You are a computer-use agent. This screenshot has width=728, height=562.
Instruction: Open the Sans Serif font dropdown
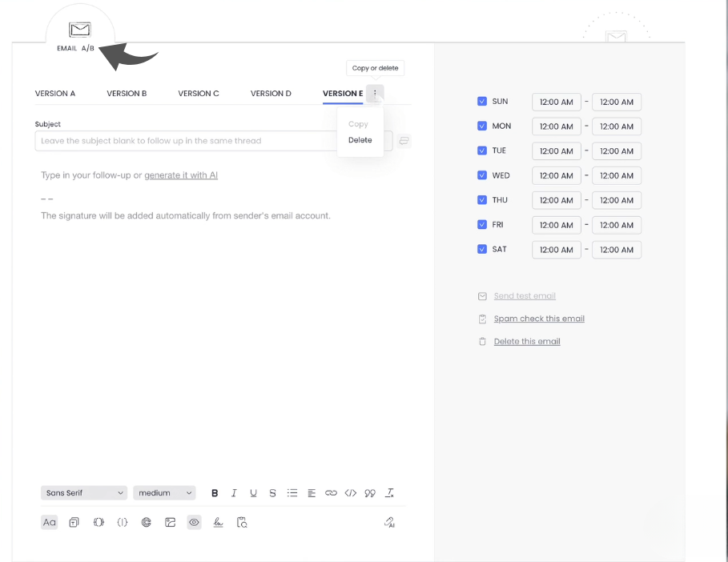84,493
